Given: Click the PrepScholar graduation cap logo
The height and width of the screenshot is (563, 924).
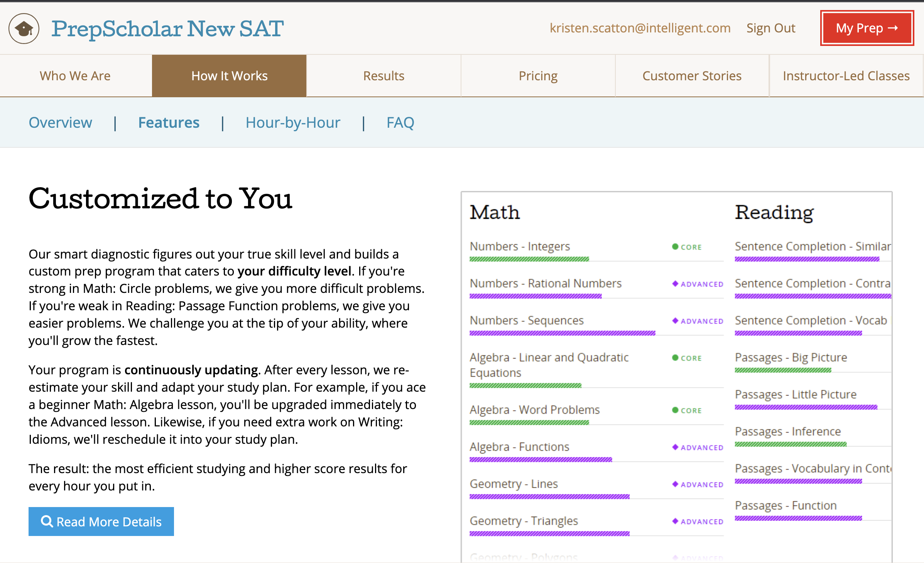Looking at the screenshot, I should point(24,29).
